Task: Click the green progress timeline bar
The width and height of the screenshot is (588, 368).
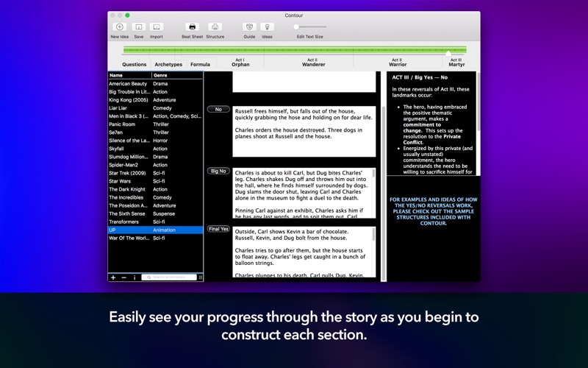Action: (295, 49)
